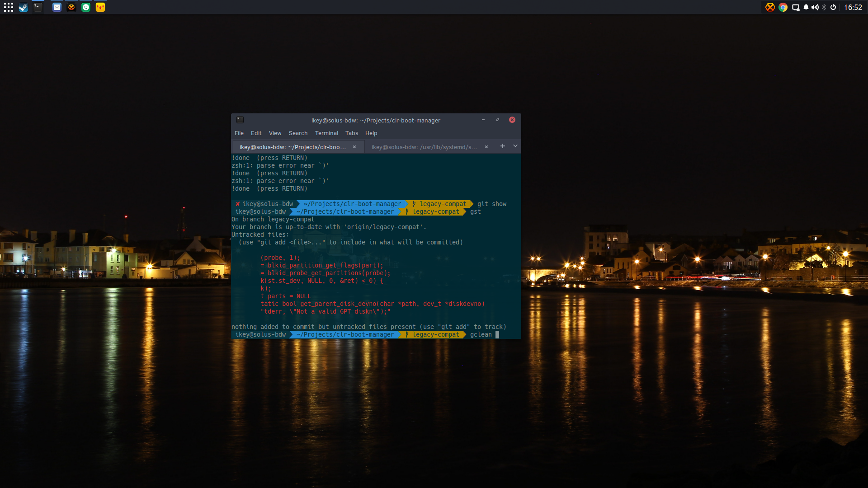Open the mail client icon in the panel
The image size is (868, 488).
(x=57, y=7)
